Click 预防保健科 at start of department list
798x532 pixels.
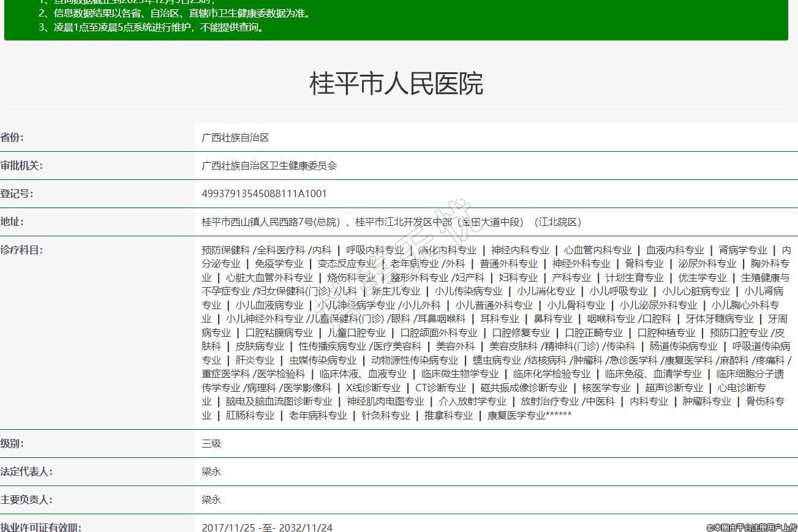pos(225,250)
